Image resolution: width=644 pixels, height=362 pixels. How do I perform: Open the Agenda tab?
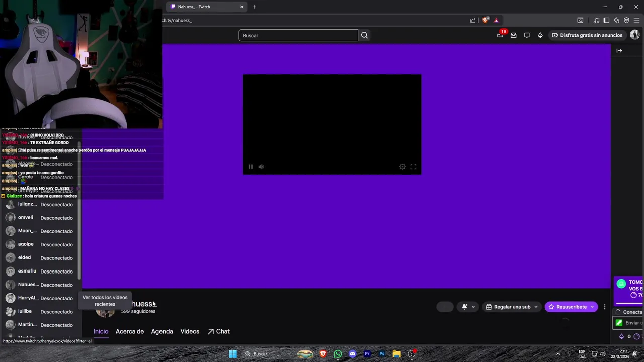[x=162, y=331]
